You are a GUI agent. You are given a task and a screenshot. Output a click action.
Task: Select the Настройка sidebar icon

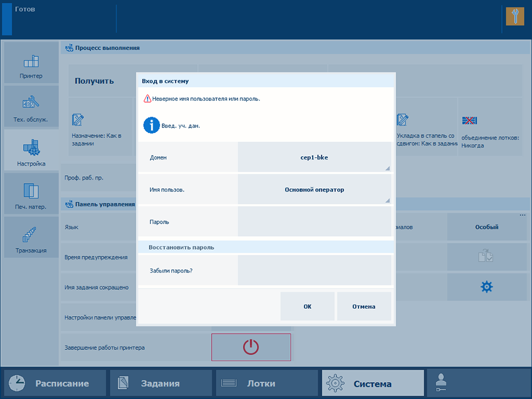pyautogui.click(x=31, y=151)
